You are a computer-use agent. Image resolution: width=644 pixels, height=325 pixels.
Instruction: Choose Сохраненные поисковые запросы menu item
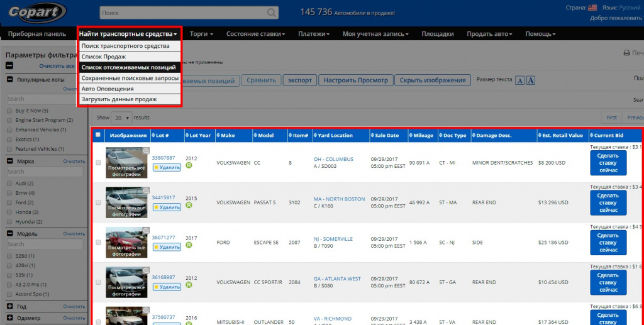point(130,78)
